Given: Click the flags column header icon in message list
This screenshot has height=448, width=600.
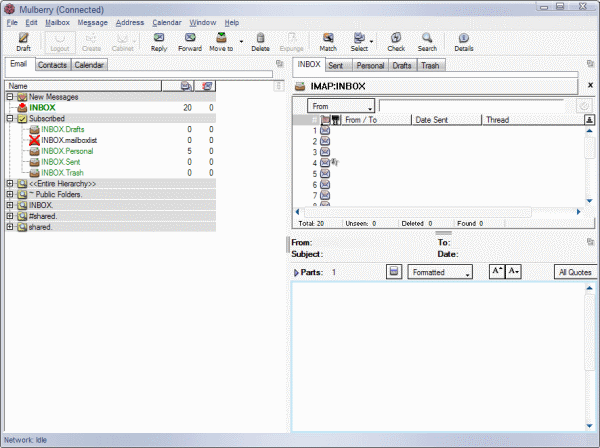Looking at the screenshot, I should point(325,120).
